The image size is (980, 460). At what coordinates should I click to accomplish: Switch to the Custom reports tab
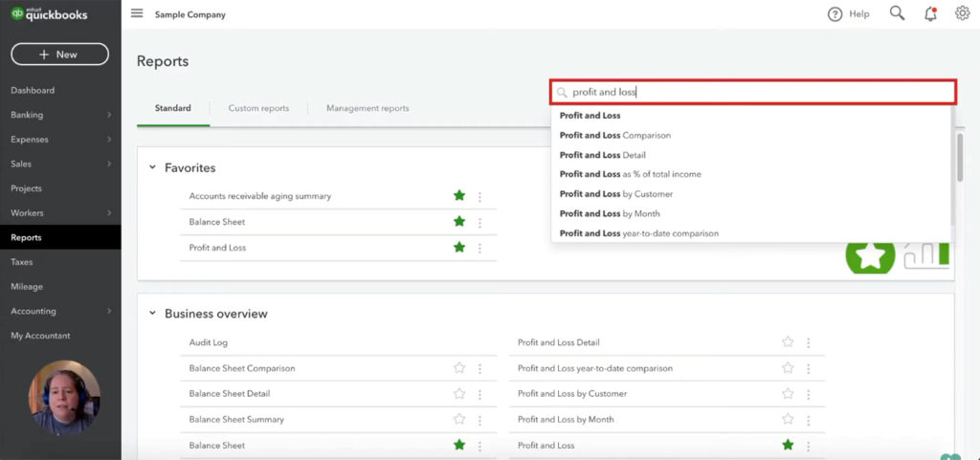pos(258,108)
